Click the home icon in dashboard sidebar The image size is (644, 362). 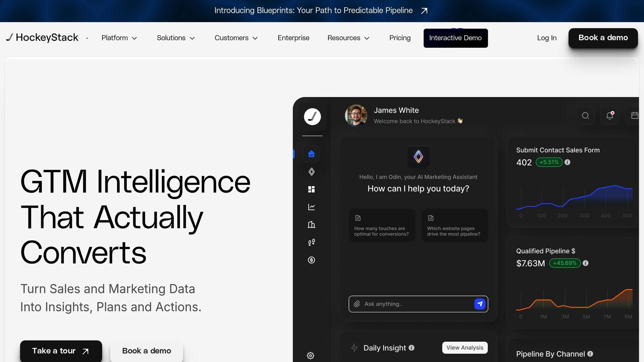coord(311,154)
